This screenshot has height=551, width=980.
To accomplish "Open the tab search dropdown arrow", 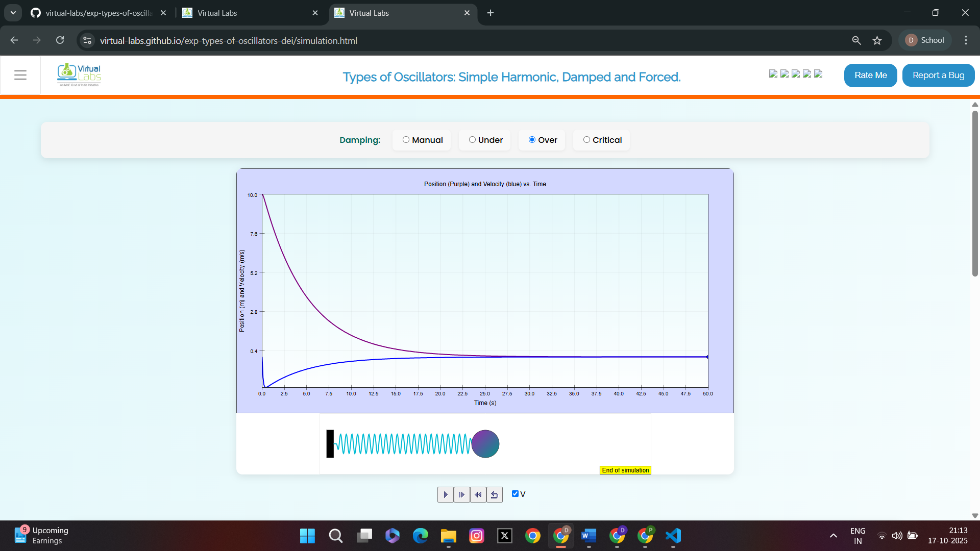I will pyautogui.click(x=13, y=13).
